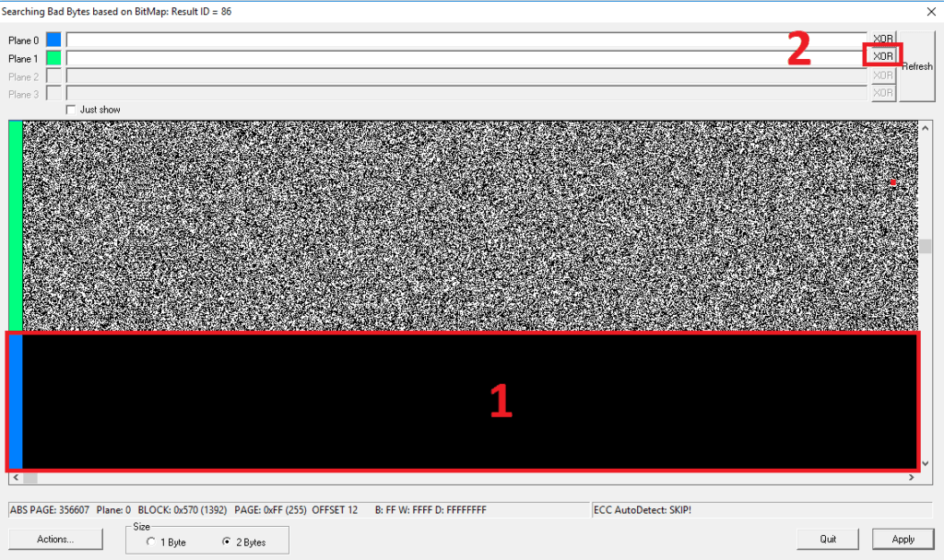Select the green Plane 1 color swatch
Image resolution: width=944 pixels, height=560 pixels.
point(53,58)
